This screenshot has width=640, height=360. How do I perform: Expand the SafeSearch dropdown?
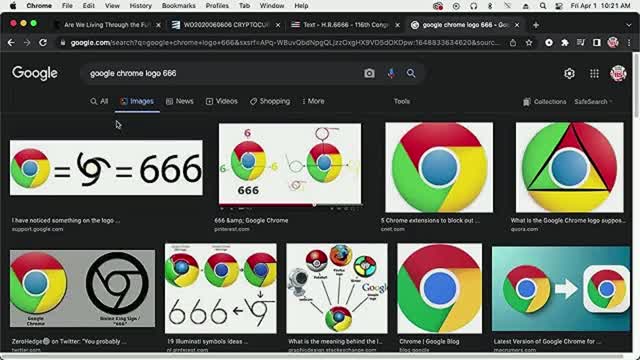tap(593, 102)
